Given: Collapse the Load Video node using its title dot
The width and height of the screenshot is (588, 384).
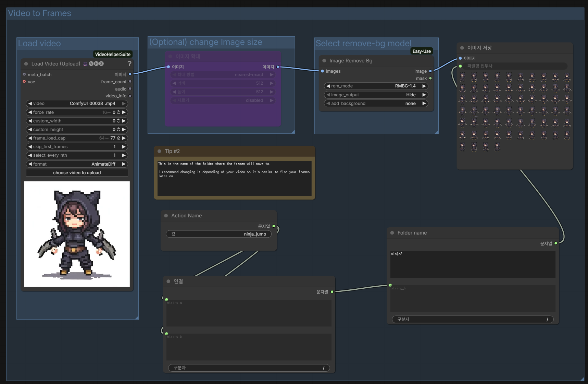Looking at the screenshot, I should coord(26,63).
